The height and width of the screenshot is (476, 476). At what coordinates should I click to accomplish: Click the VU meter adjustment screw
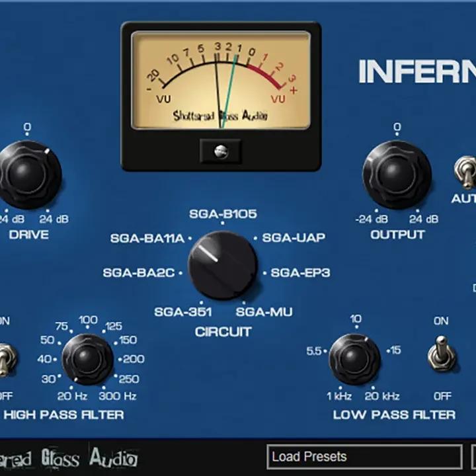(221, 151)
